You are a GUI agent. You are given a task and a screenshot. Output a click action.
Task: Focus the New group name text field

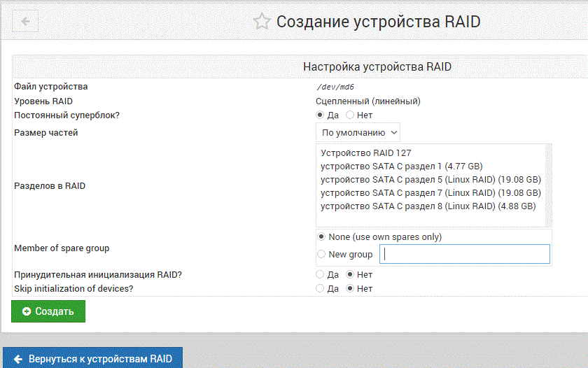point(465,254)
